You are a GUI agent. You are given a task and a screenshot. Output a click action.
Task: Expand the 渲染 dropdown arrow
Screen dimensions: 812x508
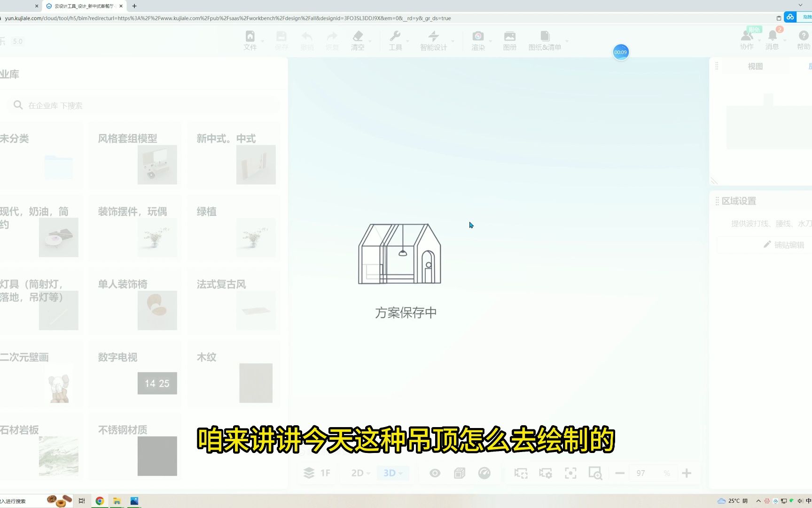point(490,41)
